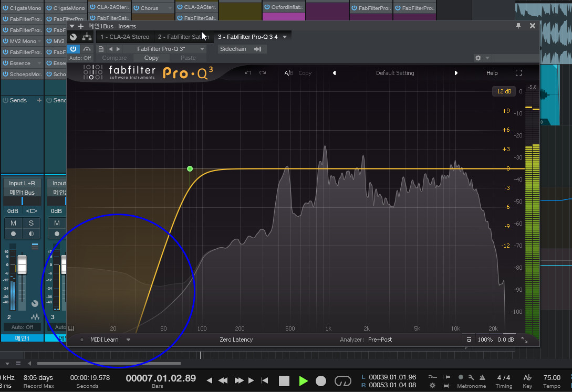Click green EQ band handle on curve
Screen dimensions: 572x392
tap(190, 168)
